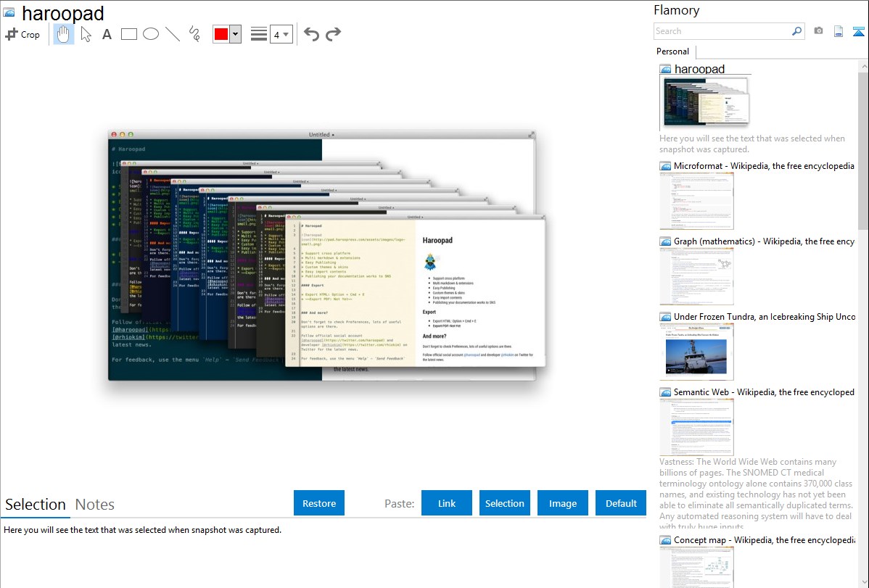Click the icon beside the Microformat entry
869x588 pixels.
[x=666, y=166]
